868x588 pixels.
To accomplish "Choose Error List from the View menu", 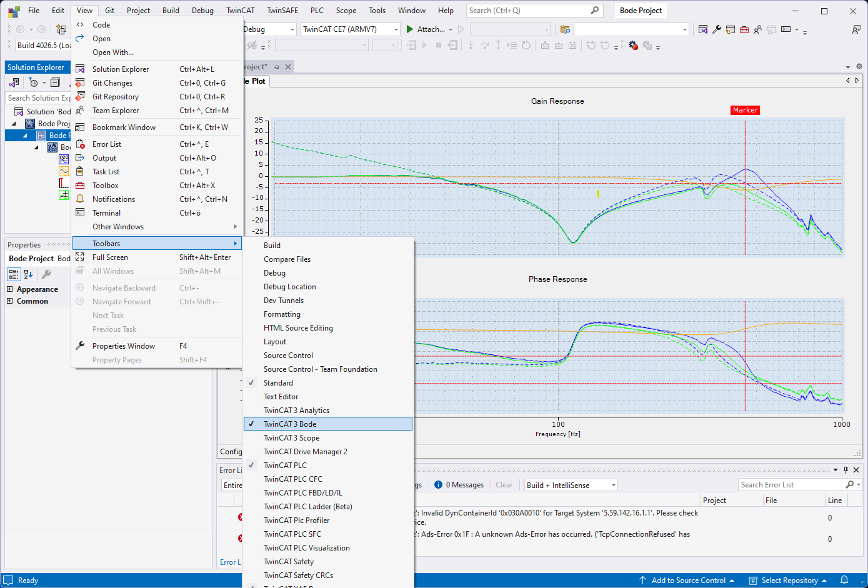I will click(157, 144).
